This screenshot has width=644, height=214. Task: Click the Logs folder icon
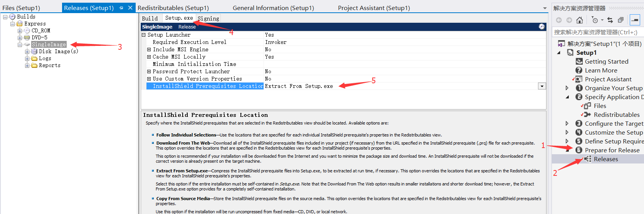point(34,58)
